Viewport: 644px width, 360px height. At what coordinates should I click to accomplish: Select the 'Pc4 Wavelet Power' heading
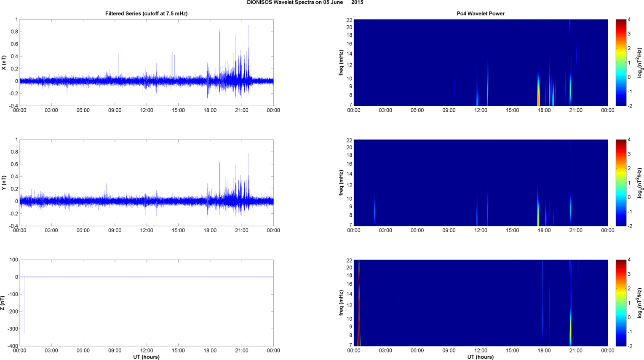(481, 13)
